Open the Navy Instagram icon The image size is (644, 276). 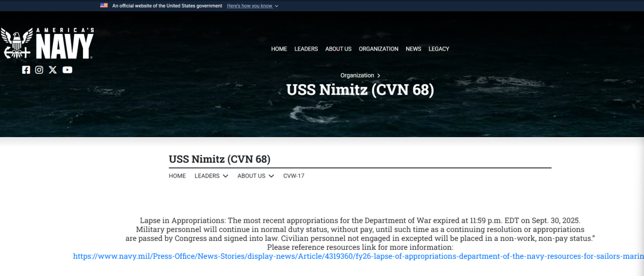coord(39,70)
